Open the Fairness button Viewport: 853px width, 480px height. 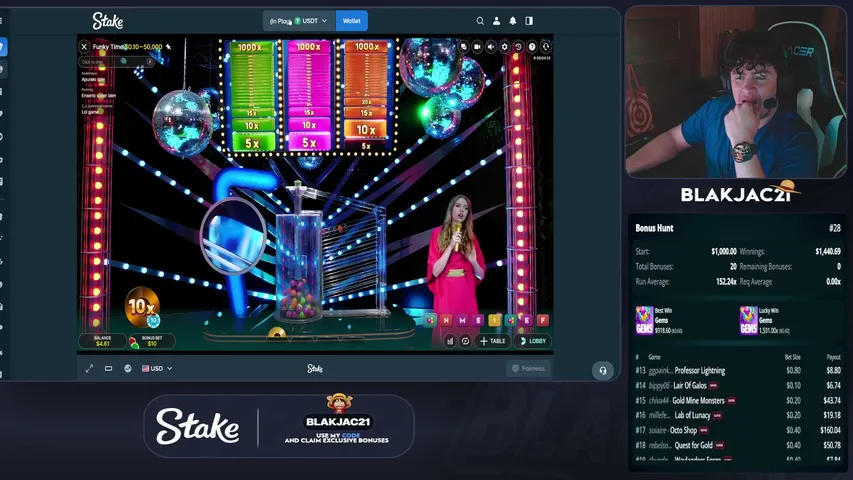pyautogui.click(x=529, y=368)
